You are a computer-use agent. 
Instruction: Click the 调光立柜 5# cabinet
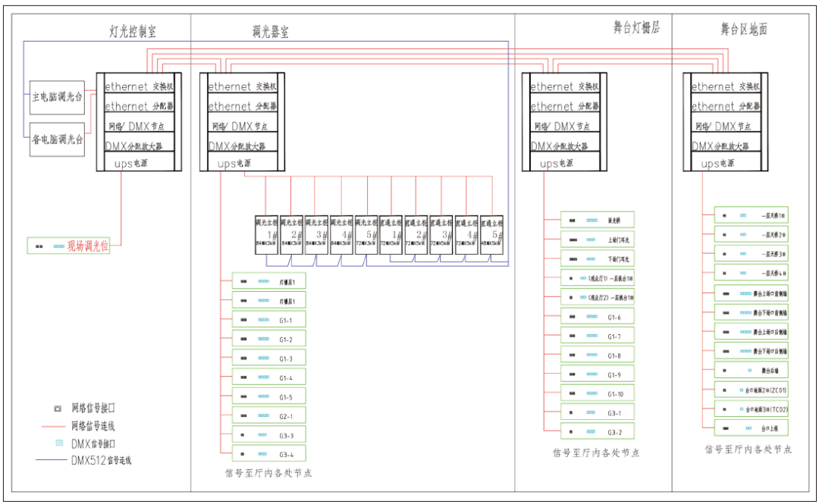[366, 234]
